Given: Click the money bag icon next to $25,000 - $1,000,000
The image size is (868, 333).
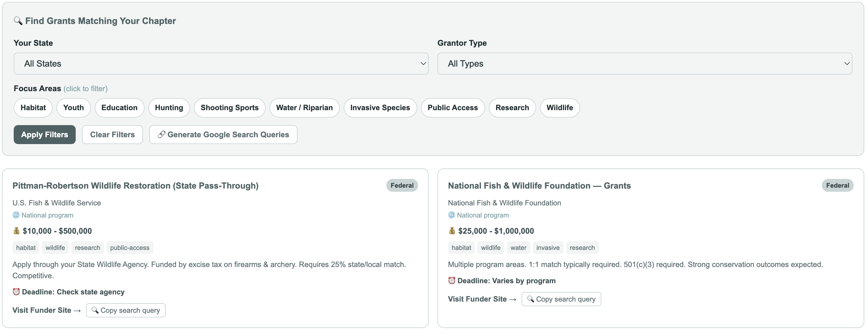Looking at the screenshot, I should (452, 231).
